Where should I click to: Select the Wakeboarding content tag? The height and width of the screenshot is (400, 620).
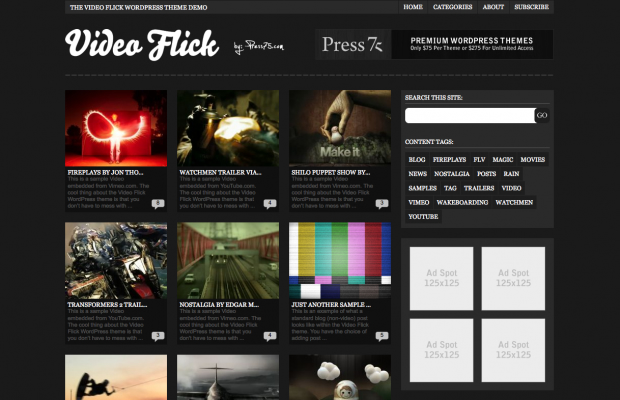(462, 202)
